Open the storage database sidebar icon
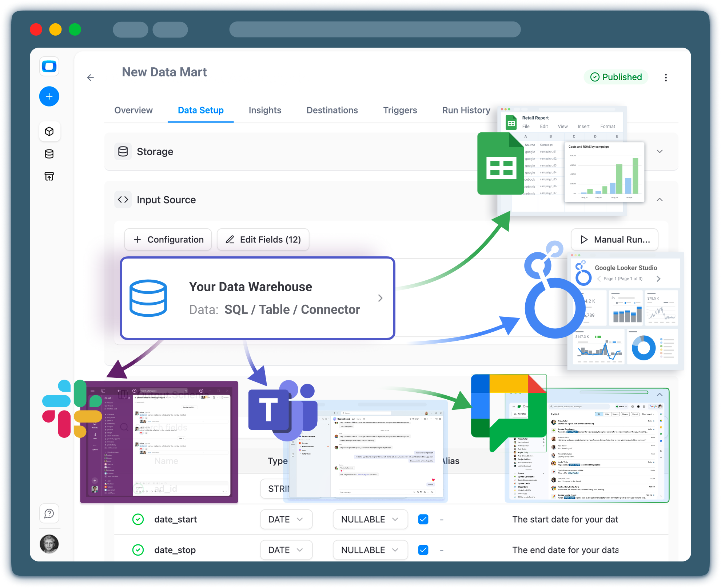Screen dimensions: 721x588 tap(49, 154)
